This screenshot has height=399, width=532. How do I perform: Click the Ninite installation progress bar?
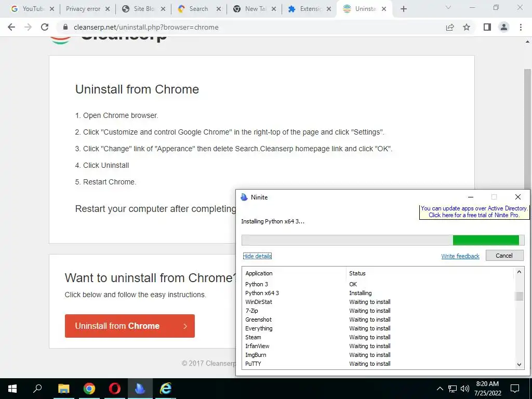coord(383,240)
